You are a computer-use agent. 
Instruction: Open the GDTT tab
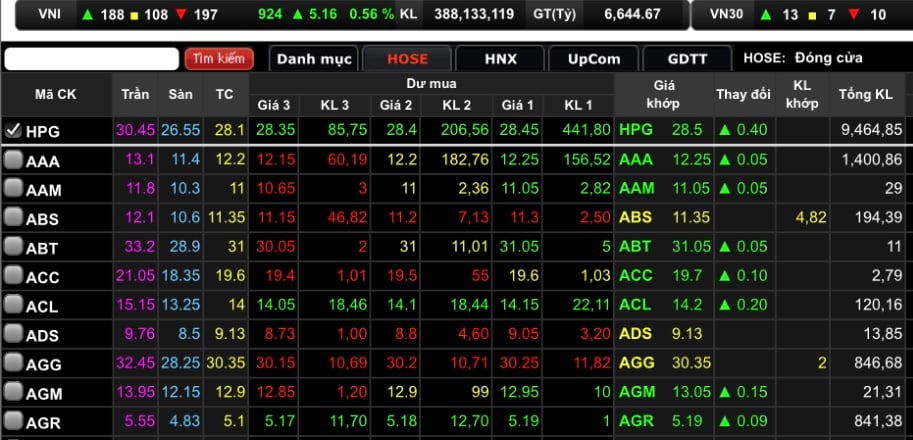point(687,59)
